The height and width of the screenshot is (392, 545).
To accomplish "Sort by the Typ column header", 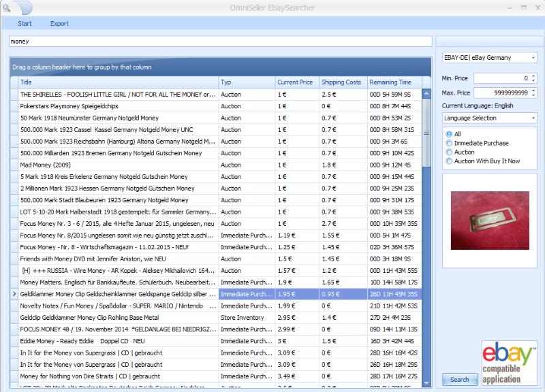I will point(247,82).
